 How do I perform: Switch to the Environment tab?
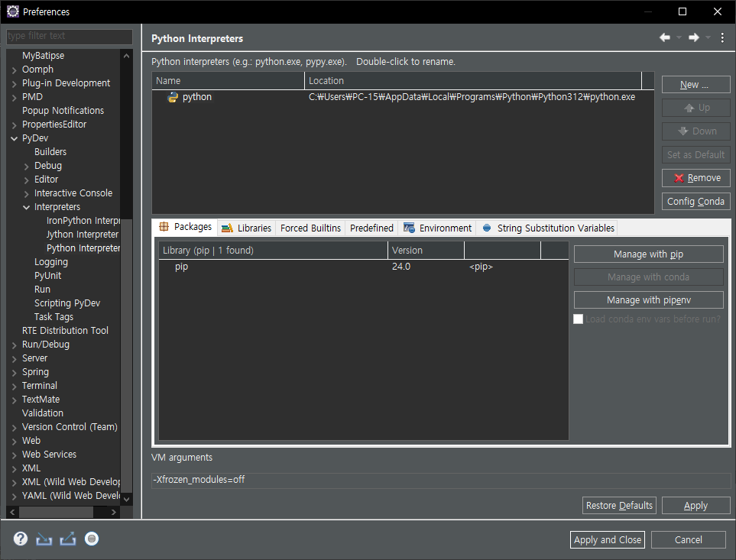pos(437,228)
